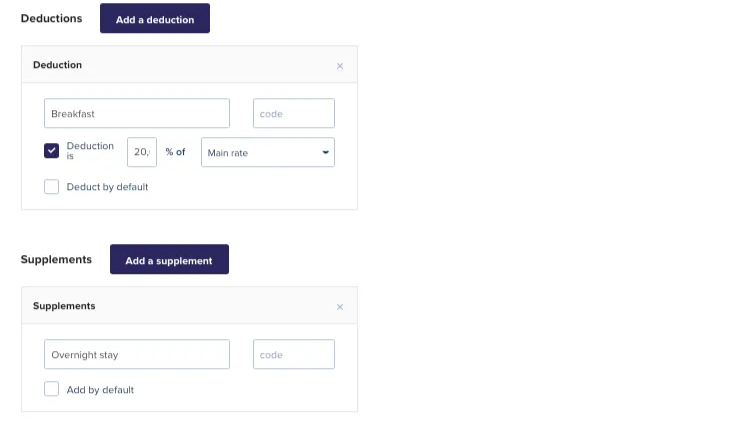Open the 'Main rate' dropdown
The height and width of the screenshot is (423, 753).
(267, 152)
